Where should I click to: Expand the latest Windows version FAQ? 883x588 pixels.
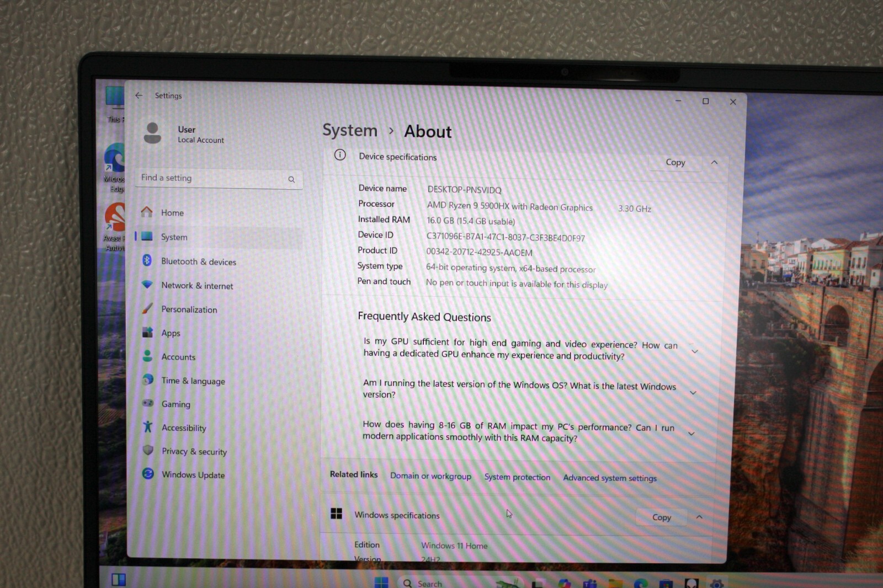pyautogui.click(x=693, y=393)
